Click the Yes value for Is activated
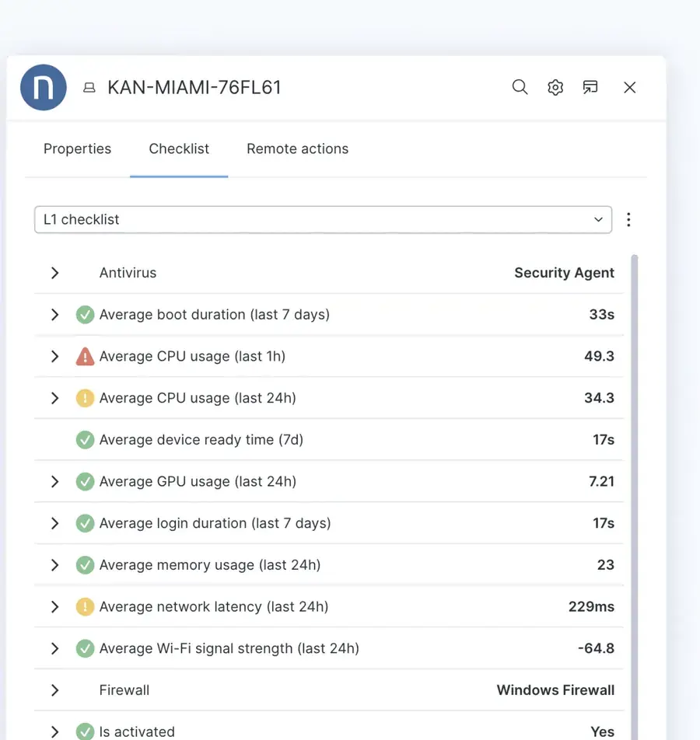700x740 pixels. [x=603, y=732]
